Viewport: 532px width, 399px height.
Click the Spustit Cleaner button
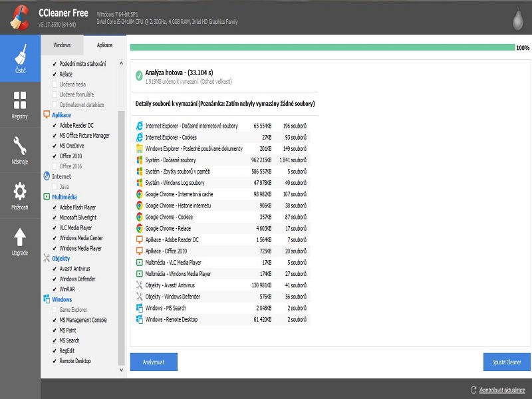505,362
